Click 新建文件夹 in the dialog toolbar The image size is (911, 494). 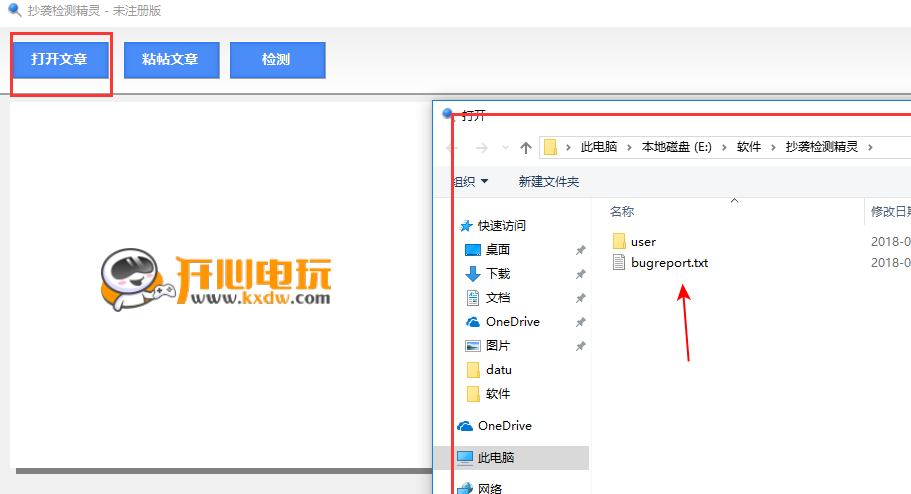[548, 181]
